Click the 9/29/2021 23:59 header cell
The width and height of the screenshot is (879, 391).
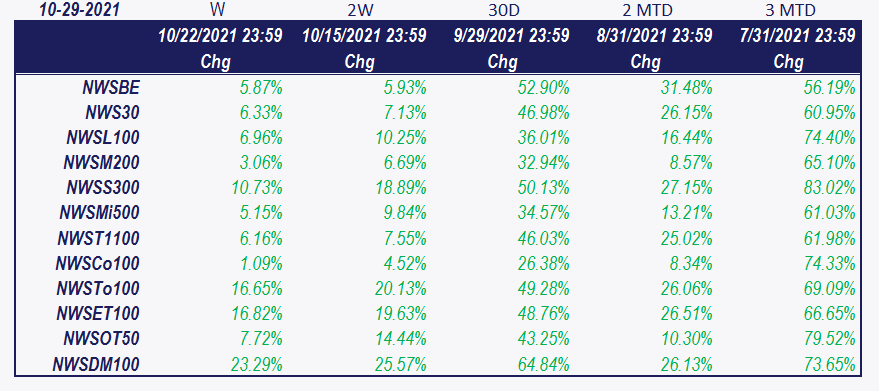pyautogui.click(x=512, y=36)
